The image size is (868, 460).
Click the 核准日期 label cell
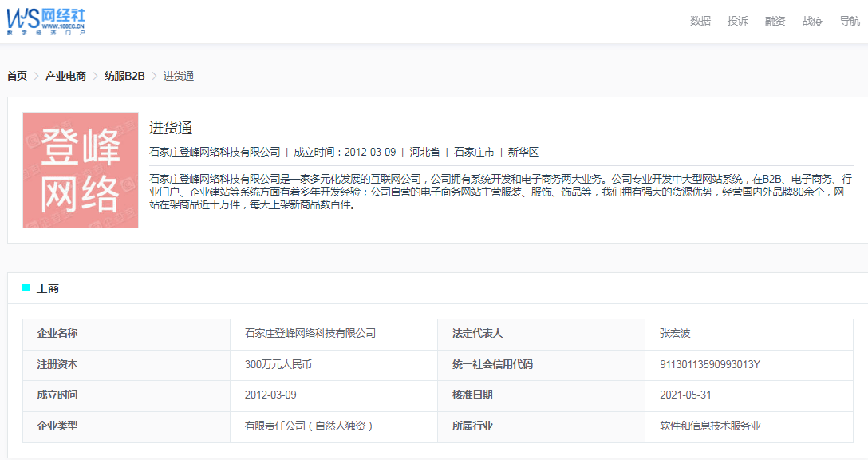[541, 395]
